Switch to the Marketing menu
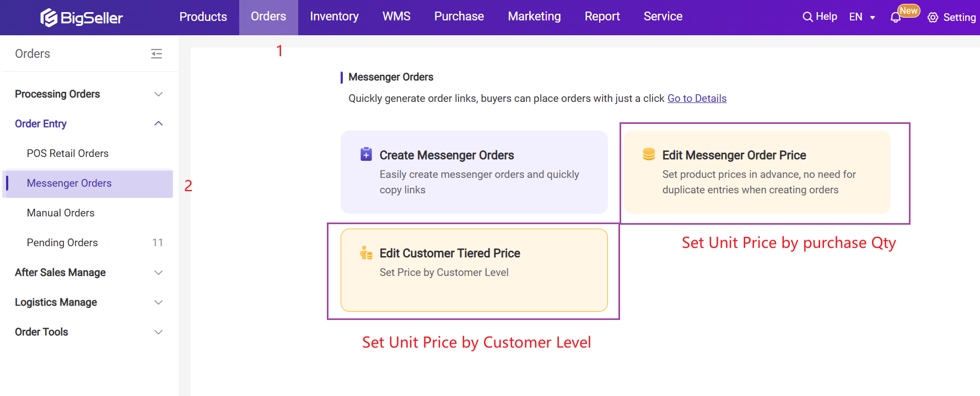 click(534, 17)
